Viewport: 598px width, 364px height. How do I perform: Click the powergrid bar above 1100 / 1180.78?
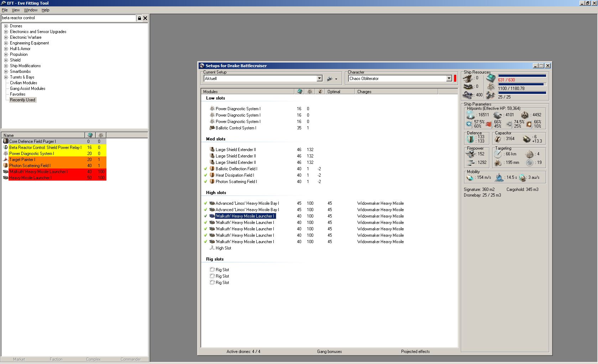522,84
